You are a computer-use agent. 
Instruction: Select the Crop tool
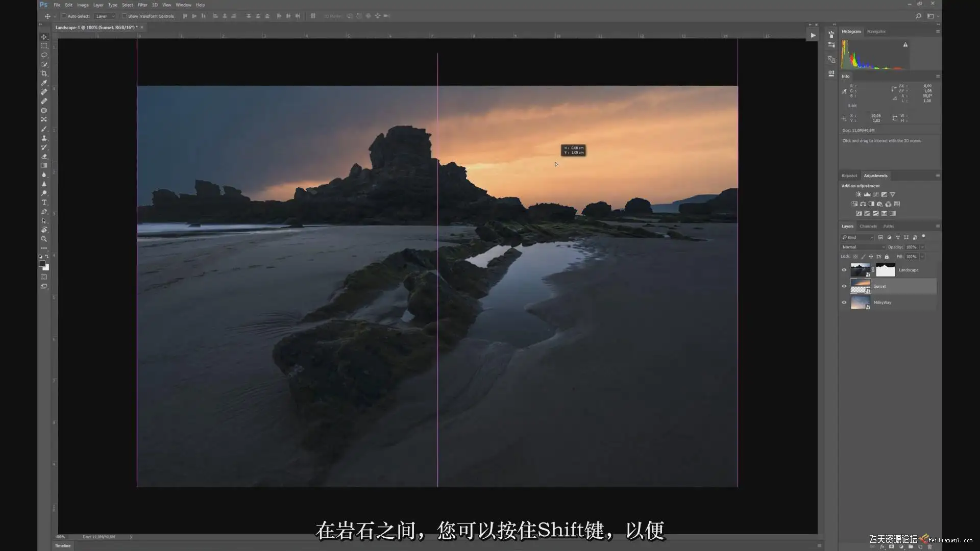pyautogui.click(x=44, y=73)
